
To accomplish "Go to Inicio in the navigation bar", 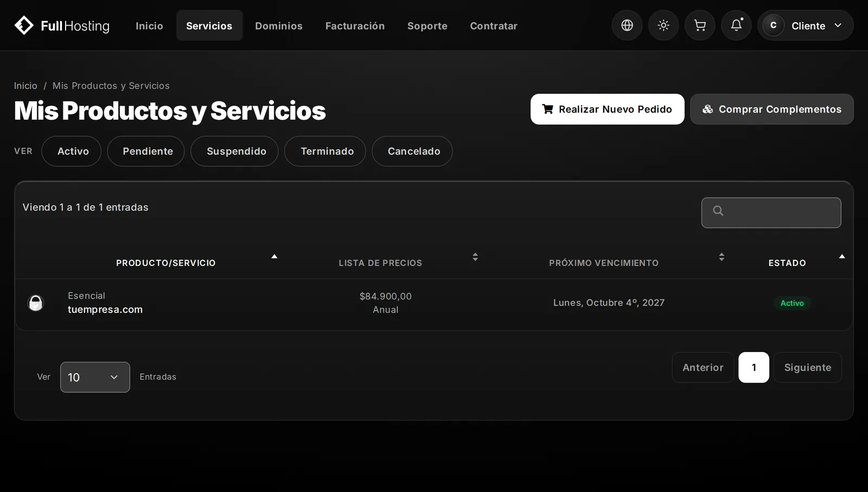I will (149, 25).
